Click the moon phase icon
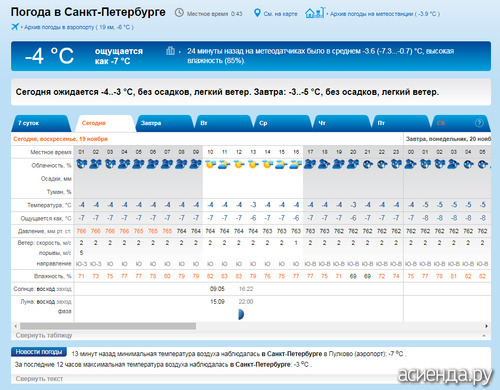 tap(241, 314)
